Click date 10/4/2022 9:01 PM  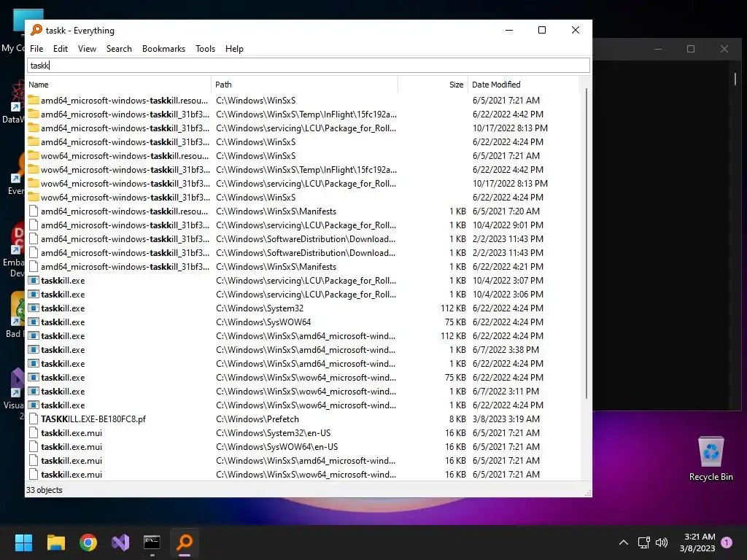tap(508, 225)
